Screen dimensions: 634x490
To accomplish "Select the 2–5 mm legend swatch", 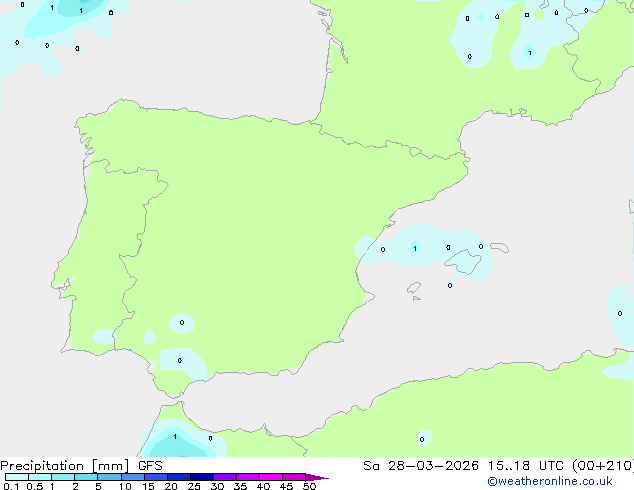I will click(86, 477).
